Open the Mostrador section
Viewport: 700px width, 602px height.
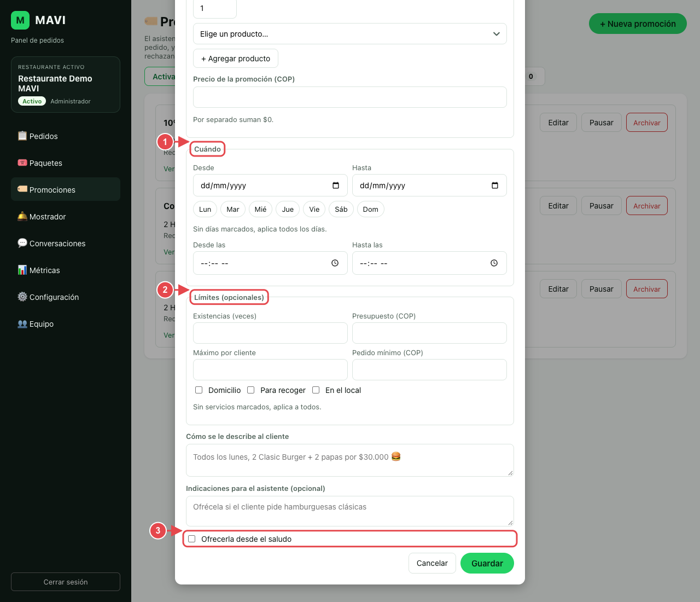66,216
